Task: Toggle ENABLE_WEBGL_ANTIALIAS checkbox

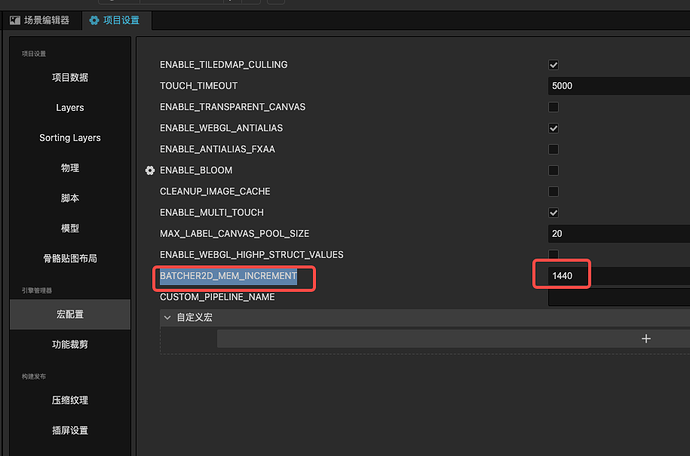Action: click(554, 128)
